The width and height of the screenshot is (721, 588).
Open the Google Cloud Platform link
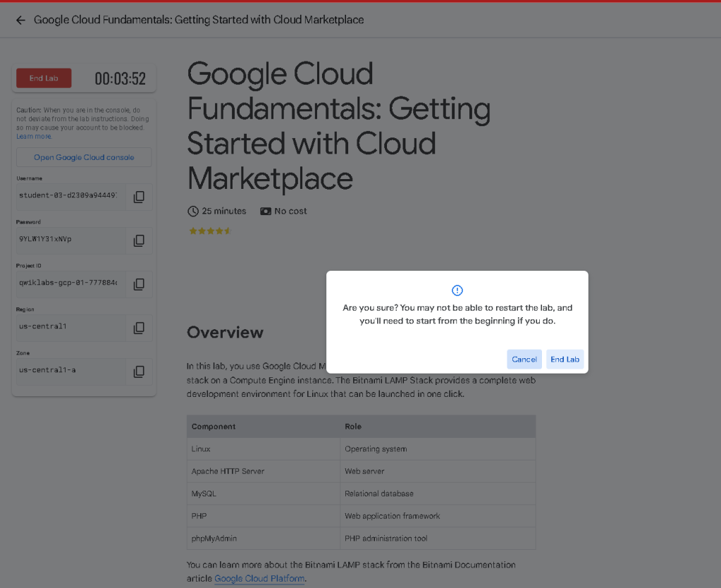pyautogui.click(x=259, y=578)
